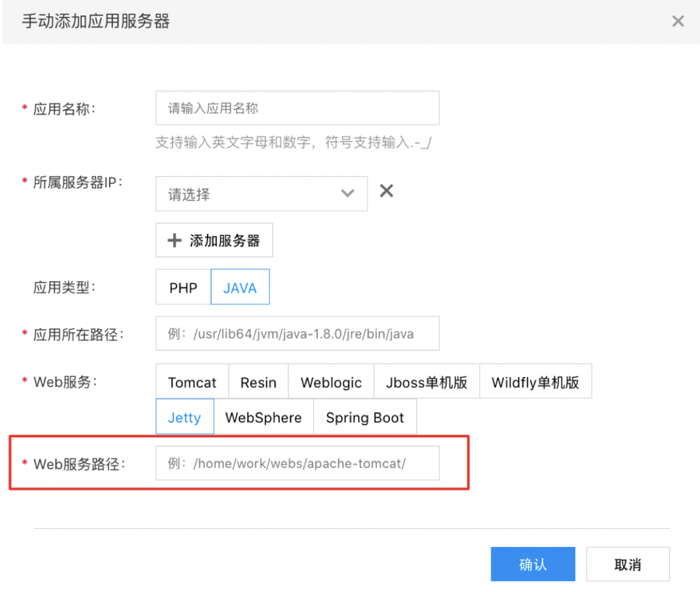The height and width of the screenshot is (592, 700).
Task: Click the 添加服务器 button
Action: coord(214,240)
